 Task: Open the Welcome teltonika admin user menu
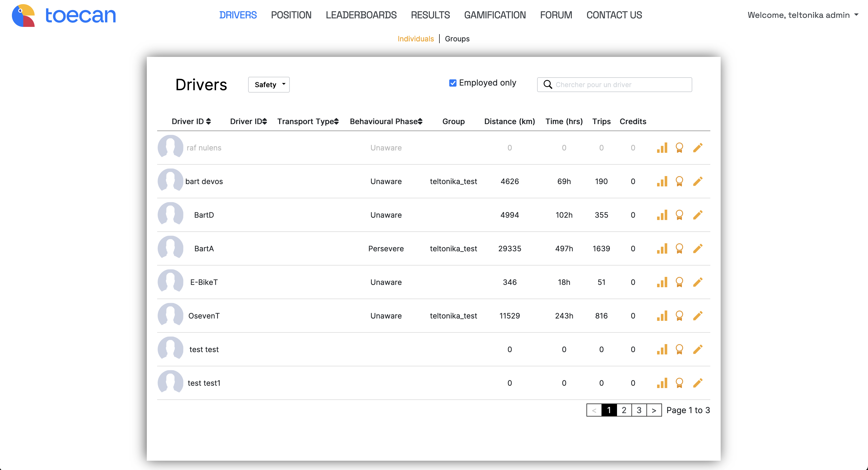pos(802,15)
